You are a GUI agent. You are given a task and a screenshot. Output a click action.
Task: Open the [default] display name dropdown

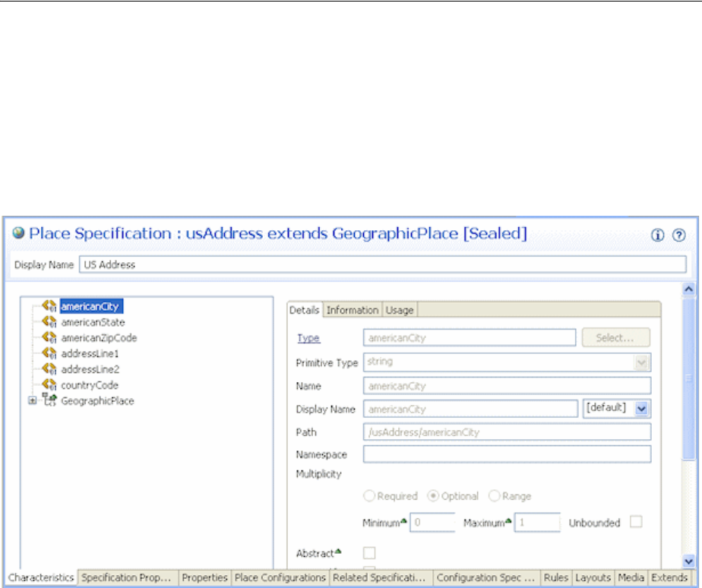[643, 409]
